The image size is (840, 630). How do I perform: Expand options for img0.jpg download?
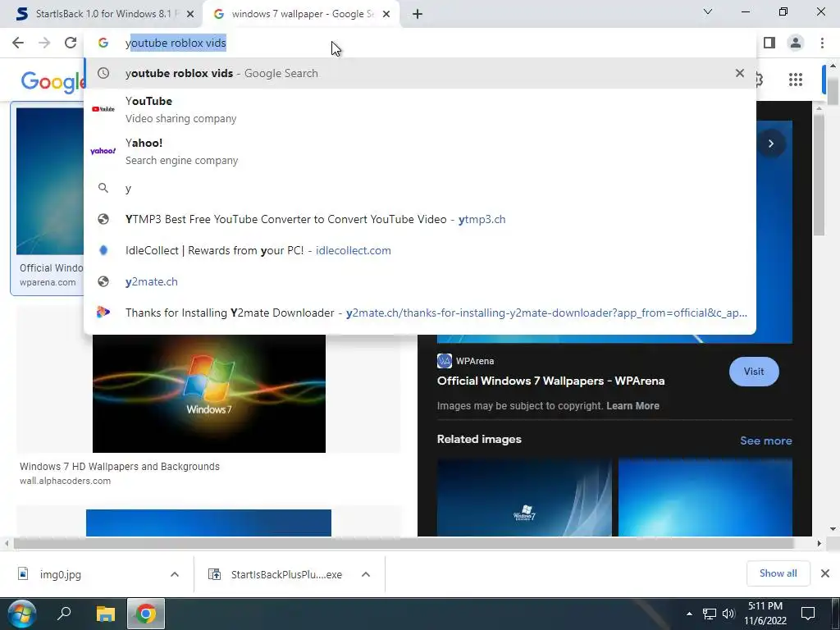175,574
